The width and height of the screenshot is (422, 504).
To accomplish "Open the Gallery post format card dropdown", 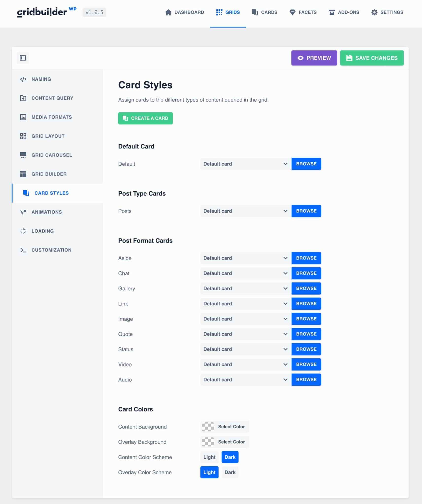I will click(x=245, y=288).
